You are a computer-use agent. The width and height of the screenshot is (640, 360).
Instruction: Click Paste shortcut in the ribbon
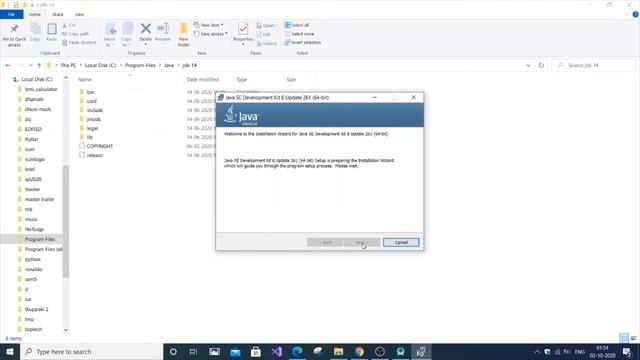pos(79,42)
